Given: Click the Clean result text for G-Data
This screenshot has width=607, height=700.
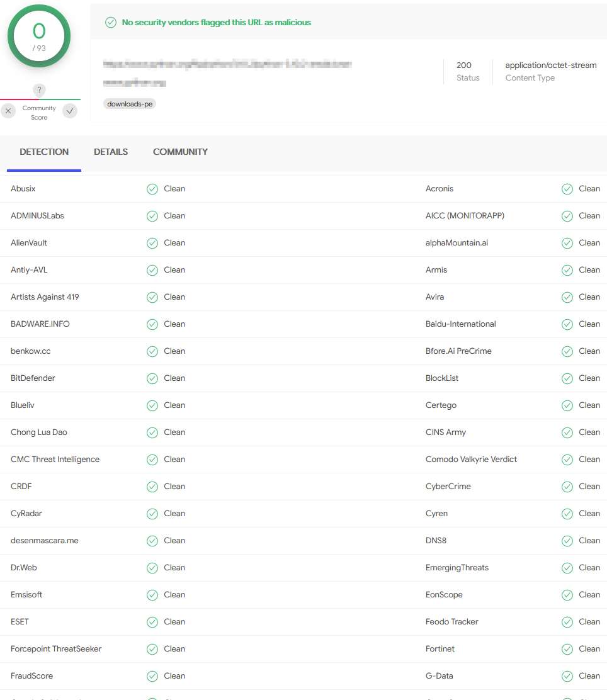Looking at the screenshot, I should [x=589, y=676].
